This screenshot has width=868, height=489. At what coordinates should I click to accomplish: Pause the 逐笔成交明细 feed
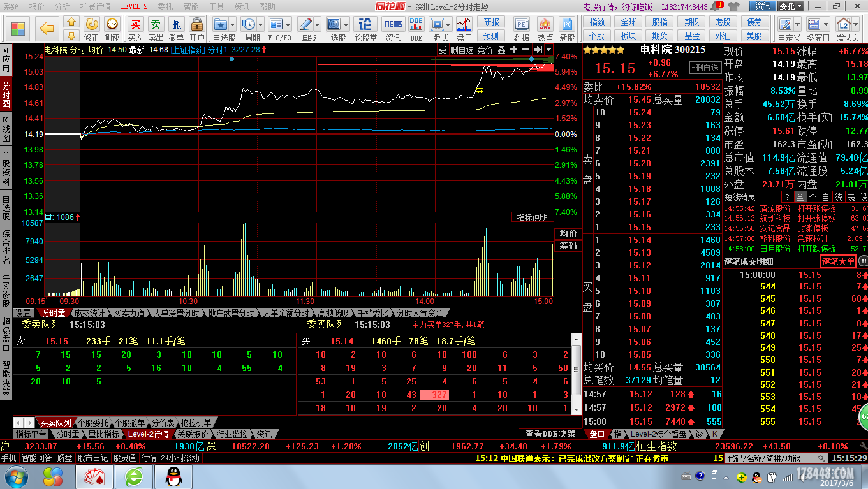tap(862, 261)
